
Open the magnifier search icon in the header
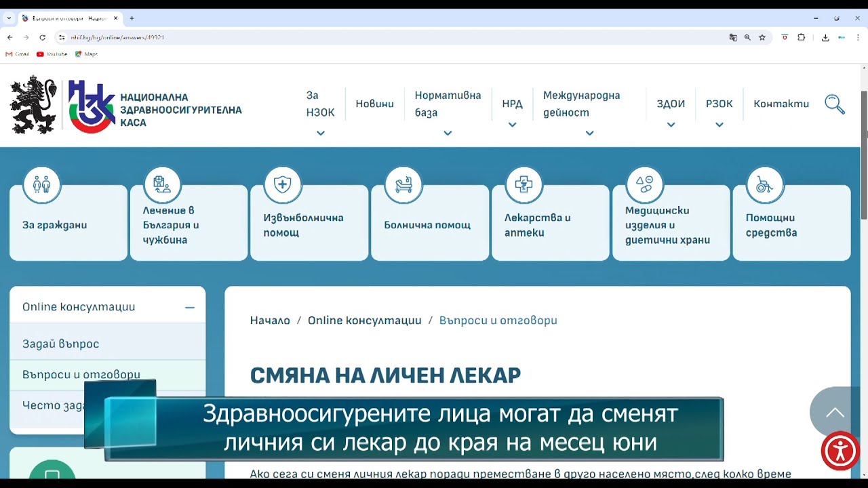point(835,104)
